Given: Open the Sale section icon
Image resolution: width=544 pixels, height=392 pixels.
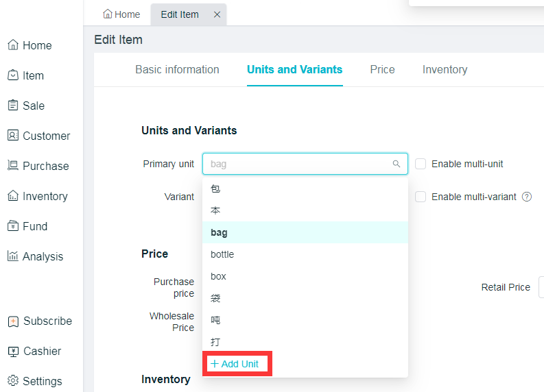Looking at the screenshot, I should (x=12, y=106).
